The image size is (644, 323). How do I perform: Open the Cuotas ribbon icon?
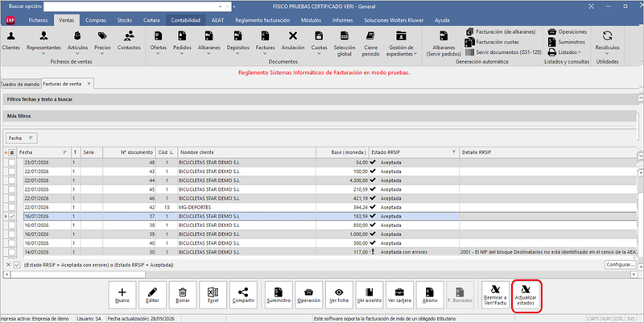pyautogui.click(x=319, y=43)
